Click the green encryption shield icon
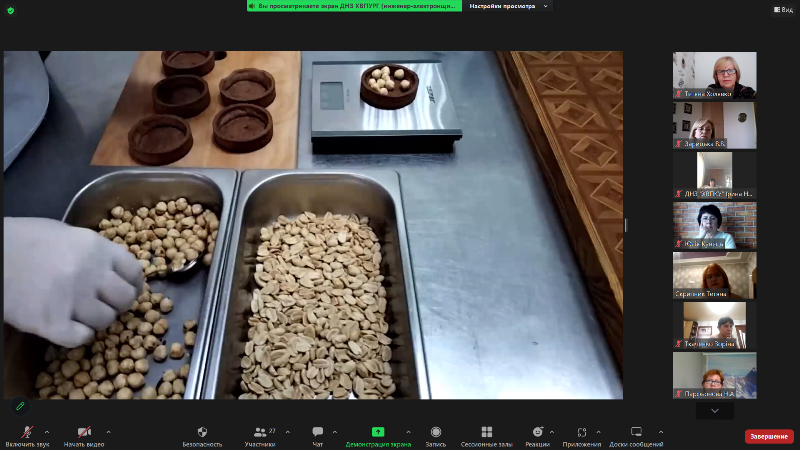This screenshot has width=800, height=450. (11, 10)
